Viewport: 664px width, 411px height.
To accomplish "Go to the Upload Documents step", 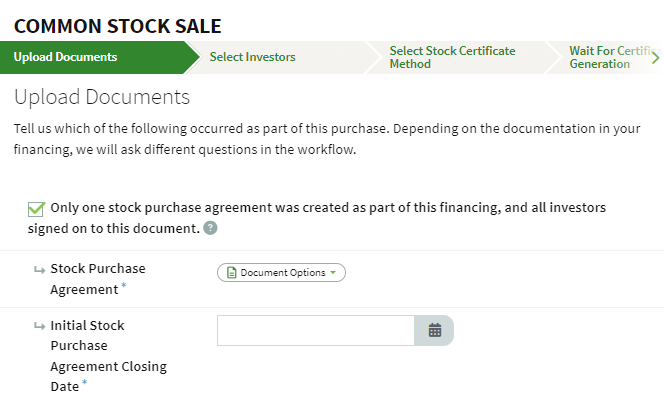I will pyautogui.click(x=66, y=57).
